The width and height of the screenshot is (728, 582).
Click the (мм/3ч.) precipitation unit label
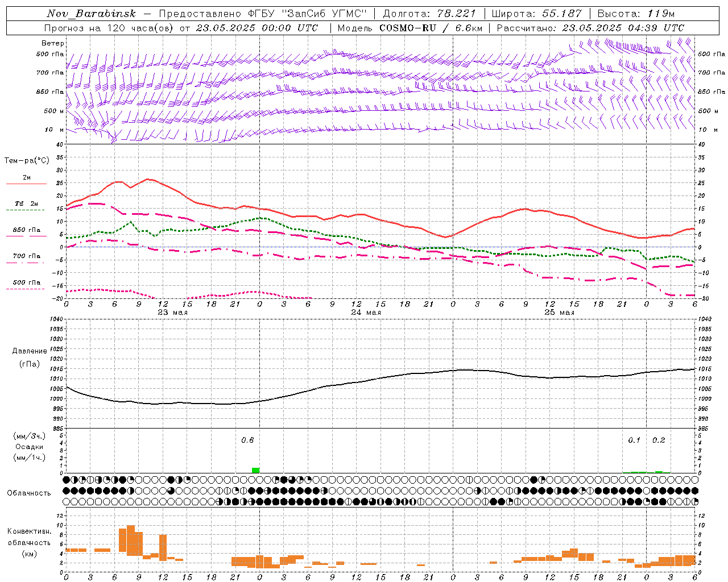[x=30, y=436]
